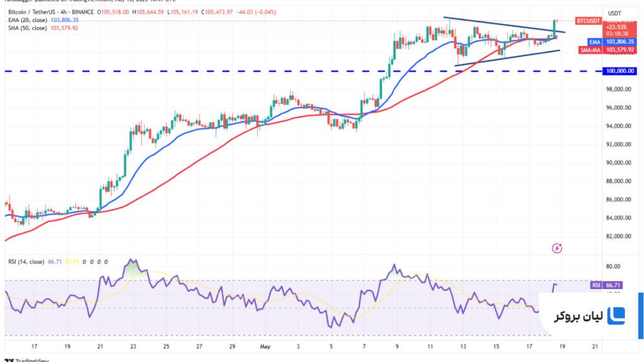Select the EMA (20, close) indicator legend
Image resolution: width=644 pixels, height=362 pixels.
click(x=28, y=20)
